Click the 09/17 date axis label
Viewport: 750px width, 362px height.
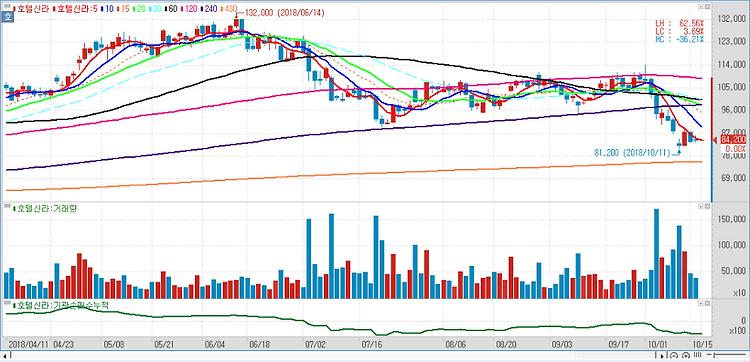618,344
